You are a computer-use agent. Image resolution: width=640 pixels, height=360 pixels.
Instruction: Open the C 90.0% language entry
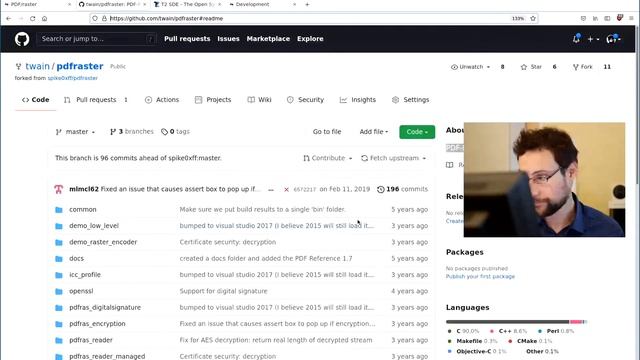(x=464, y=331)
